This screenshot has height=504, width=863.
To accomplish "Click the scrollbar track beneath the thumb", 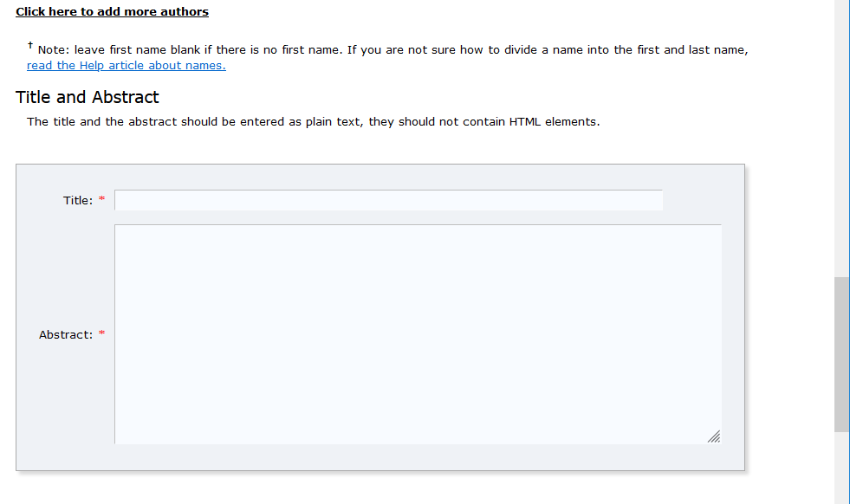I will point(841,468).
